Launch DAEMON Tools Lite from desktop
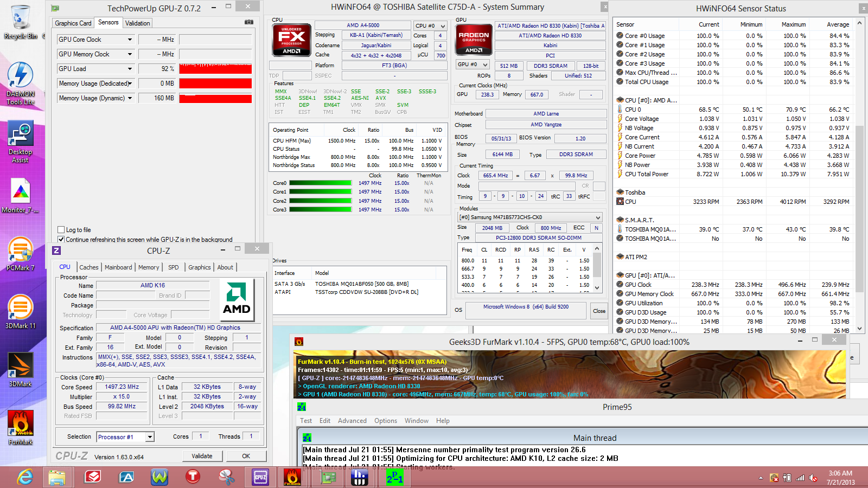The image size is (868, 488). (x=20, y=83)
